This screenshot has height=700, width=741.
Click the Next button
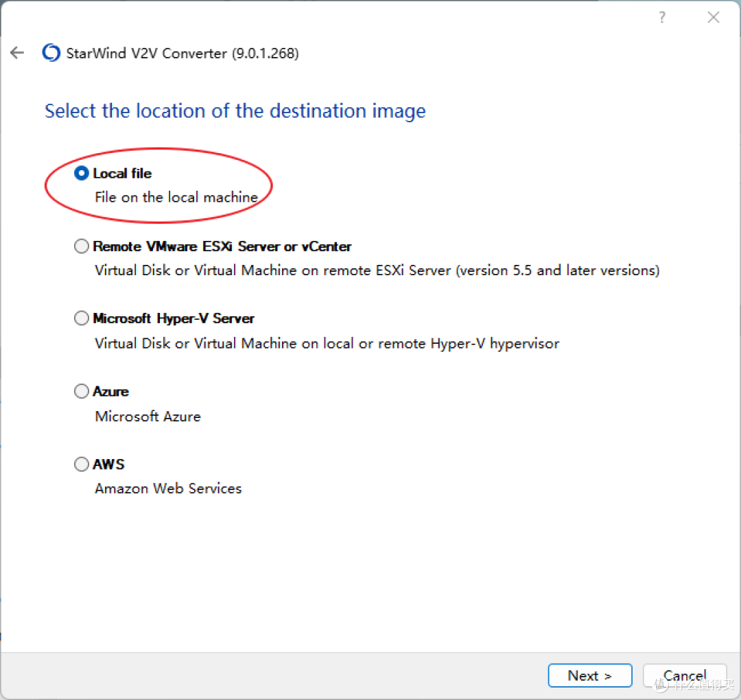tap(589, 675)
